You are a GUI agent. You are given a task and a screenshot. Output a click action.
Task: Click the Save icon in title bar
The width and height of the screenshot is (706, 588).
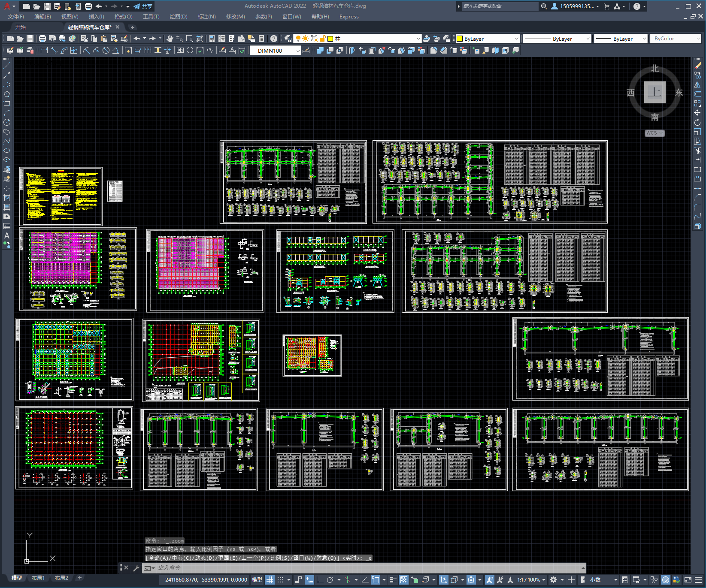[x=47, y=6]
